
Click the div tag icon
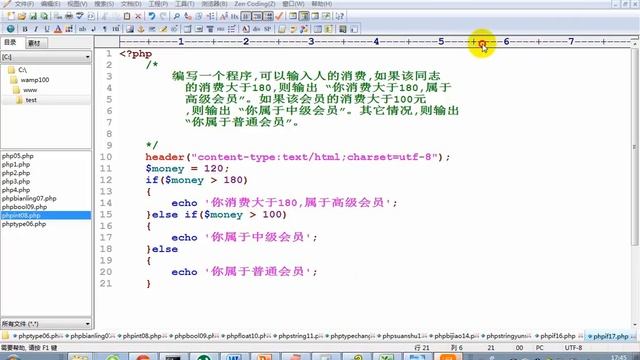(256, 29)
